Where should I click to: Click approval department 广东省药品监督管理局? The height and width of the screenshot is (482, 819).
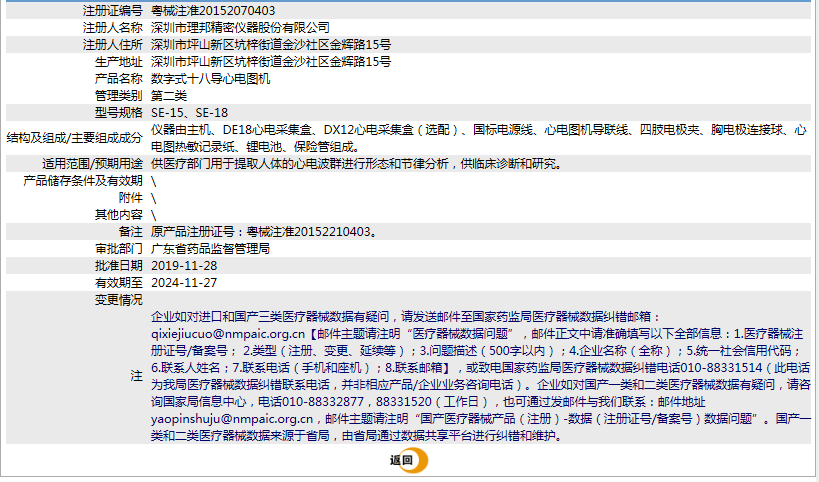210,249
